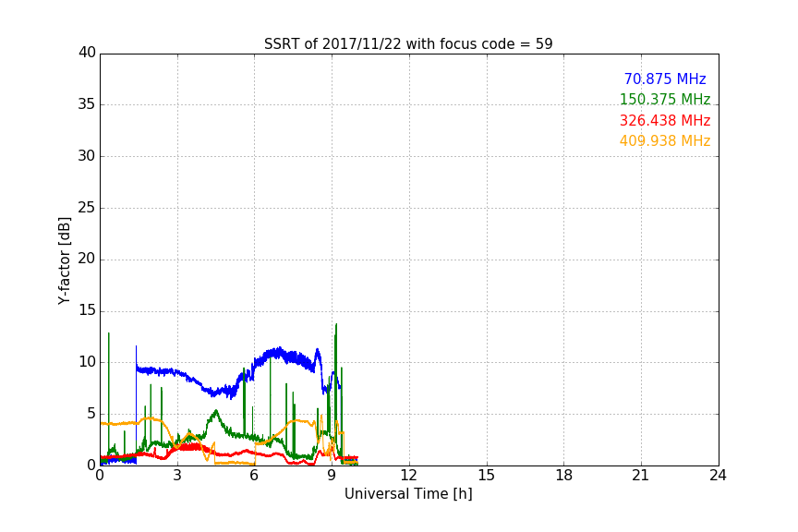Click the x-axis tick value 21

tap(641, 476)
